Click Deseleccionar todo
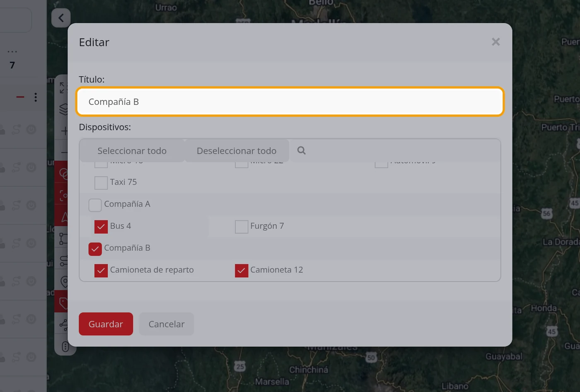 pyautogui.click(x=237, y=151)
